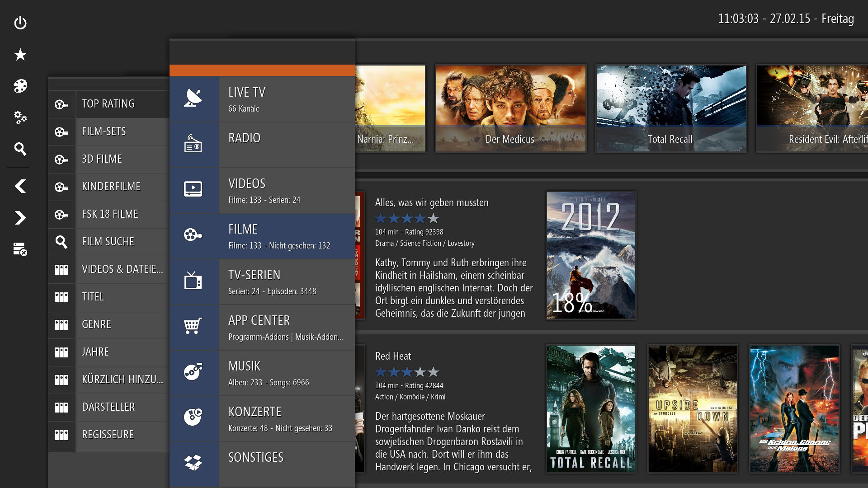Select RADIO menu entry
The width and height of the screenshot is (868, 488).
262,145
